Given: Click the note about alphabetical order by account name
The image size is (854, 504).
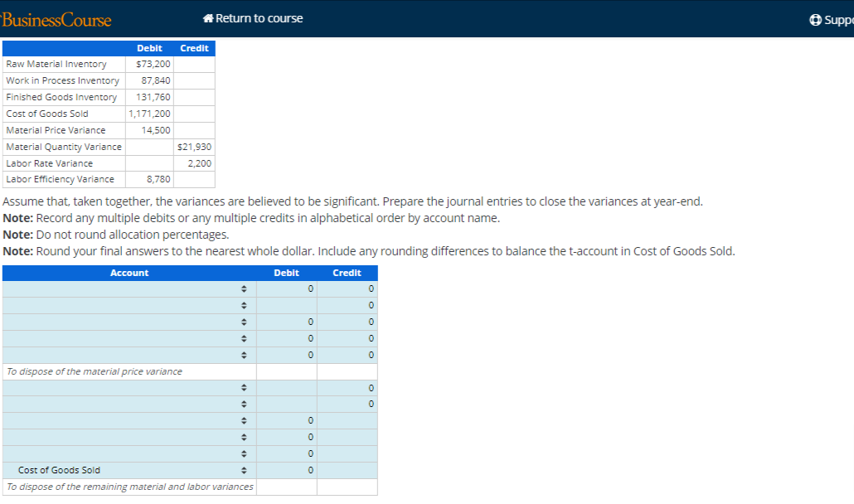Looking at the screenshot, I should pyautogui.click(x=251, y=218).
